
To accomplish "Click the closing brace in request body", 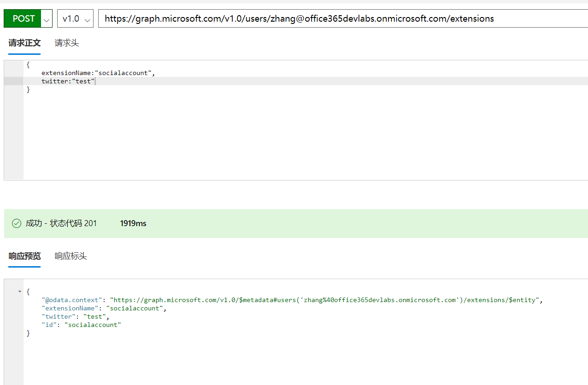I will coord(28,90).
